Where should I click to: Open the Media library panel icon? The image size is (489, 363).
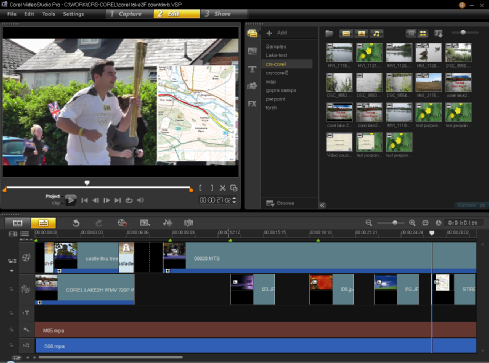point(252,33)
